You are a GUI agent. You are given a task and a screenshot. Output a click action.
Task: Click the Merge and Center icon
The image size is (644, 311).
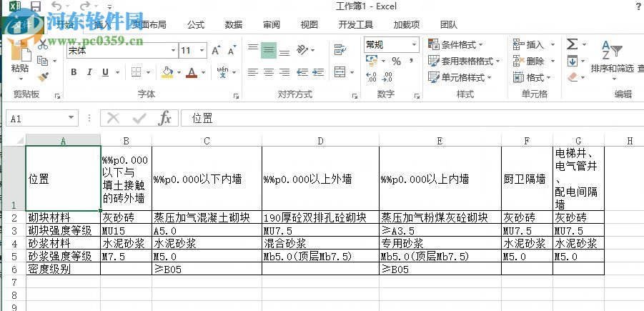point(340,72)
